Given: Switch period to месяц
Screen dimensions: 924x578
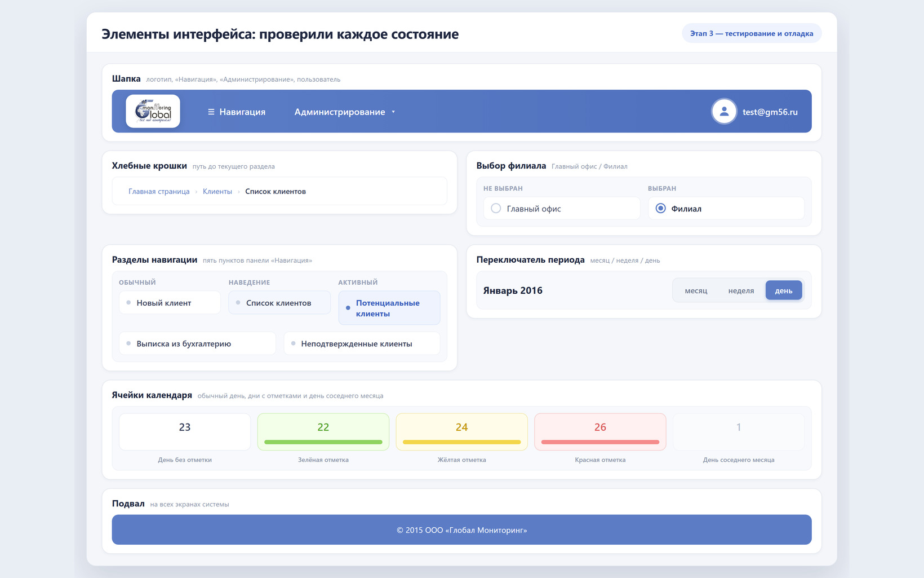Looking at the screenshot, I should (x=696, y=290).
